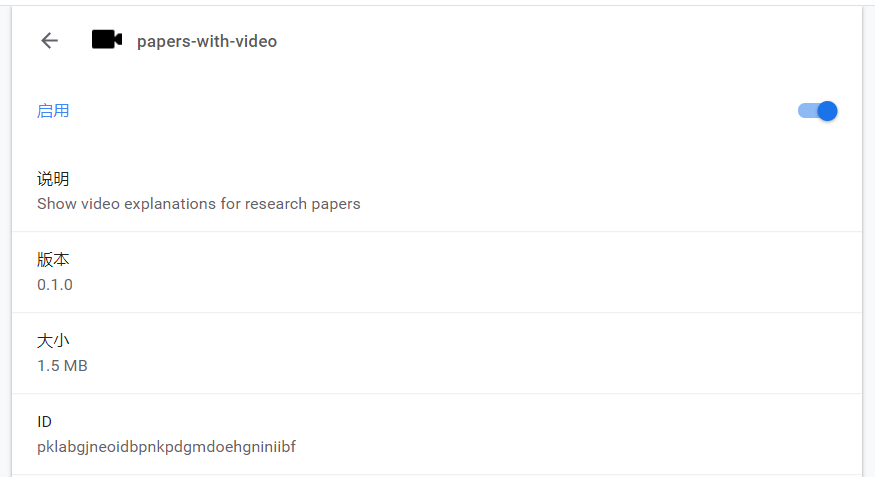Select the papers-with-video title text
This screenshot has height=477, width=875.
click(207, 41)
